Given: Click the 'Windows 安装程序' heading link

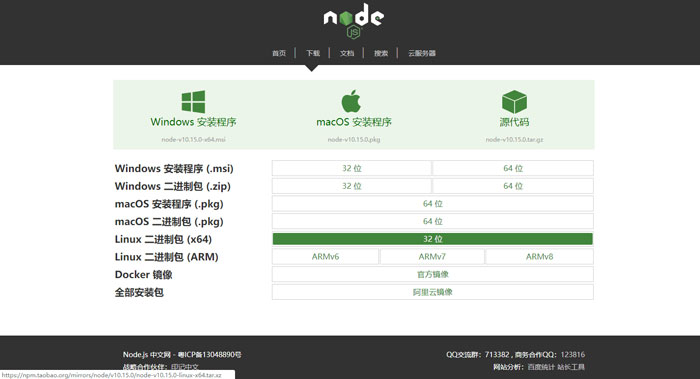Looking at the screenshot, I should 193,122.
